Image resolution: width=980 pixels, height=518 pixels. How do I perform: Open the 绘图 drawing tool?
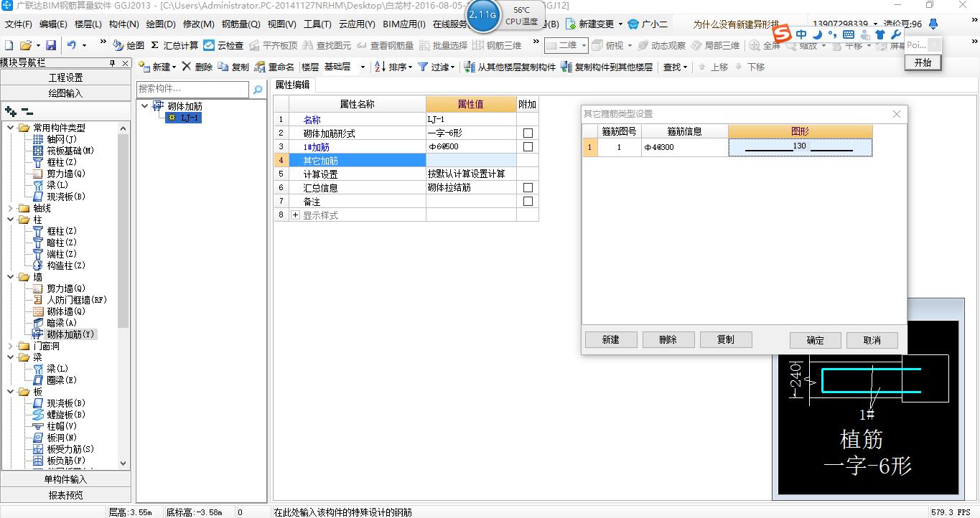coord(129,45)
